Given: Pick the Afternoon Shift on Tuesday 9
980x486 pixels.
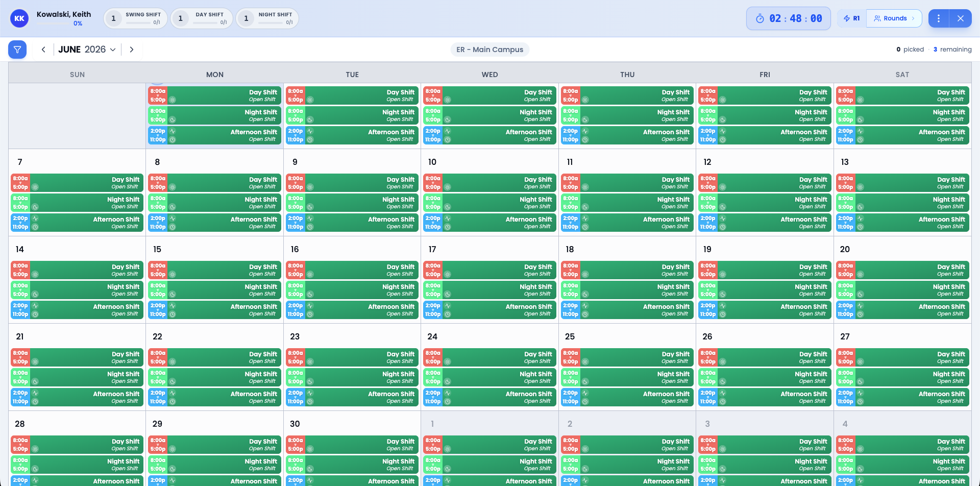Looking at the screenshot, I should click(352, 223).
